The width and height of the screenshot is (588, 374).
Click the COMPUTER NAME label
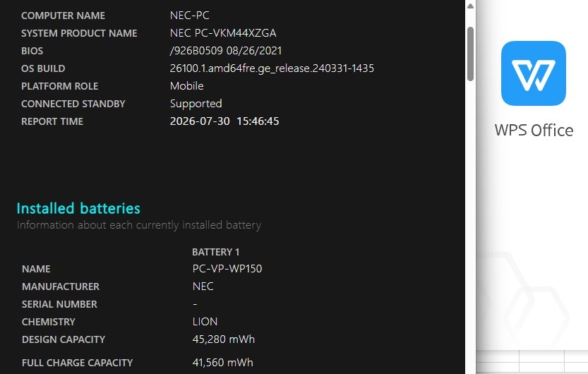pos(63,16)
